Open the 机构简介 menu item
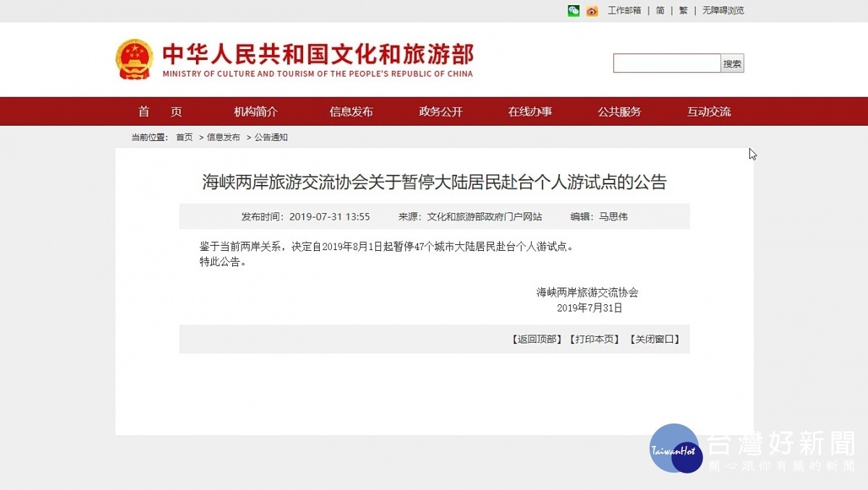The width and height of the screenshot is (868, 490). coord(255,112)
